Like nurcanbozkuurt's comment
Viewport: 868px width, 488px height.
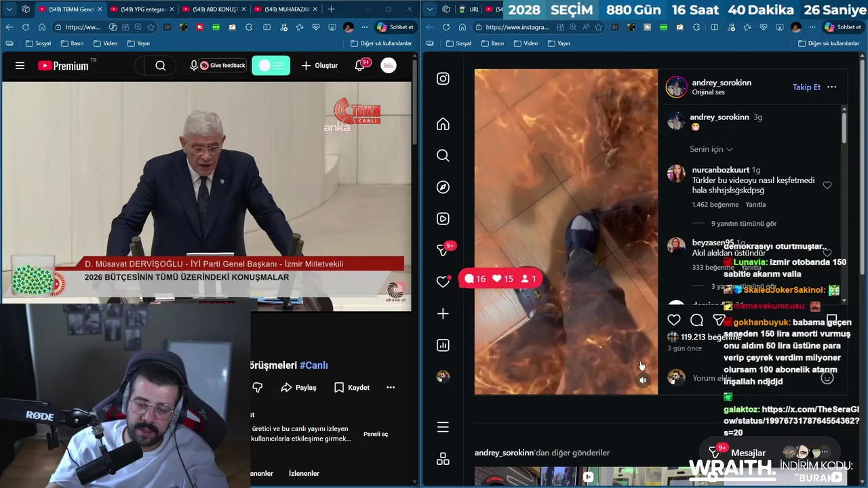pyautogui.click(x=827, y=185)
